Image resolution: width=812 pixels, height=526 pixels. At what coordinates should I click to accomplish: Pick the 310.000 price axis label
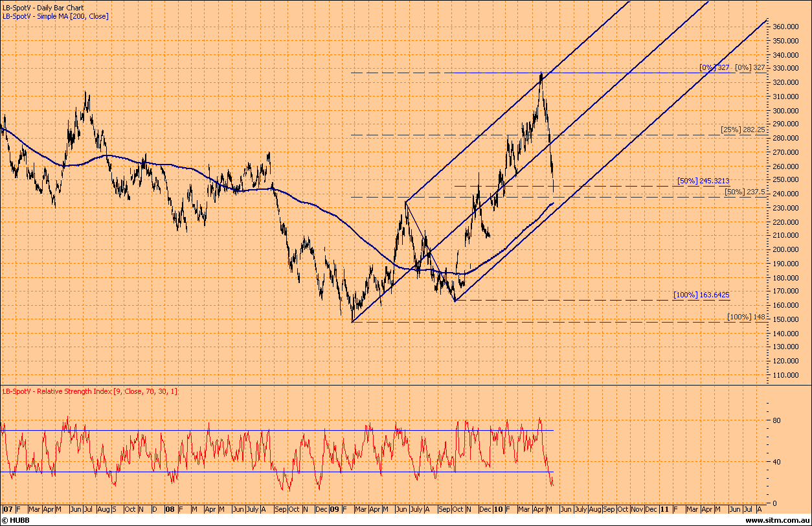point(786,97)
